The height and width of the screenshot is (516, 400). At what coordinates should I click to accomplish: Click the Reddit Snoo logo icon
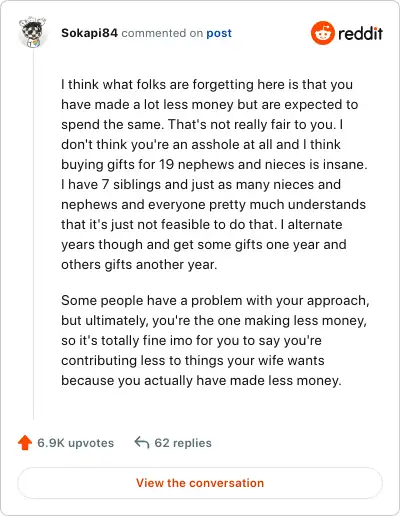point(322,33)
